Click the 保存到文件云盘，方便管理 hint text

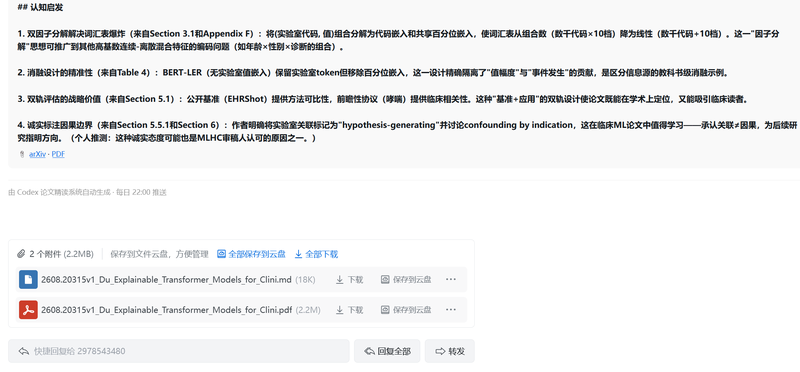159,254
